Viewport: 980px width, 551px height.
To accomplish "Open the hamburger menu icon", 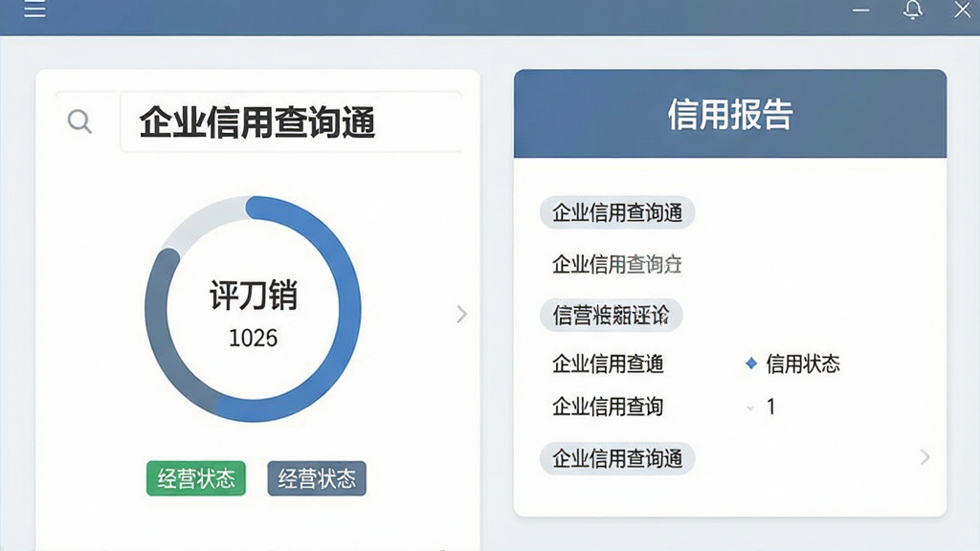I will click(35, 9).
